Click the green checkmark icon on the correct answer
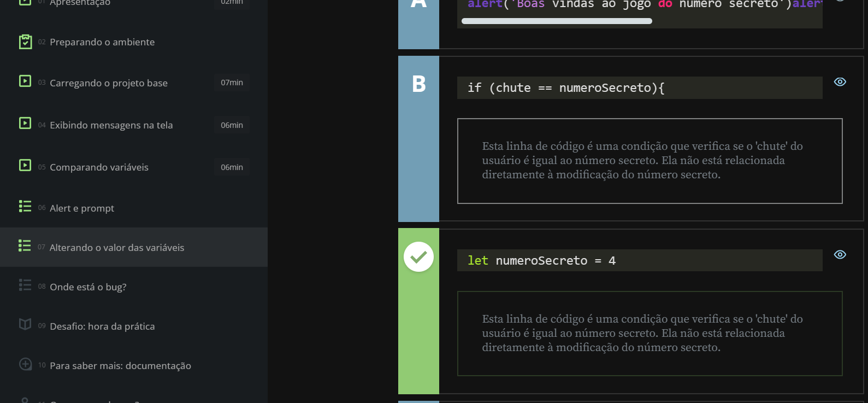The width and height of the screenshot is (868, 403). tap(418, 256)
